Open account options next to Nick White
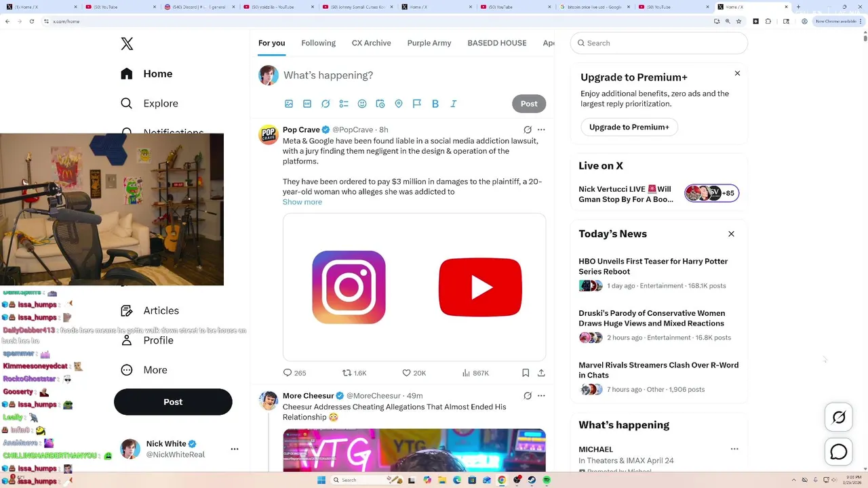868x488 pixels. point(235,449)
